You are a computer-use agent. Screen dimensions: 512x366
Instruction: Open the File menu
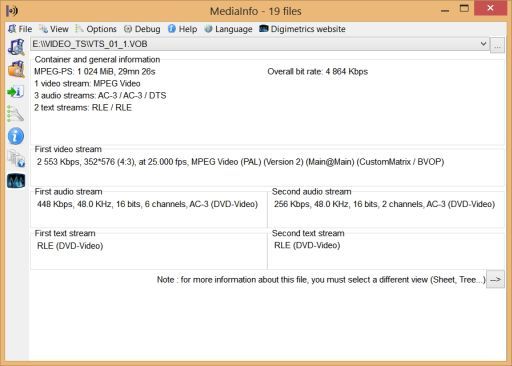(x=20, y=29)
